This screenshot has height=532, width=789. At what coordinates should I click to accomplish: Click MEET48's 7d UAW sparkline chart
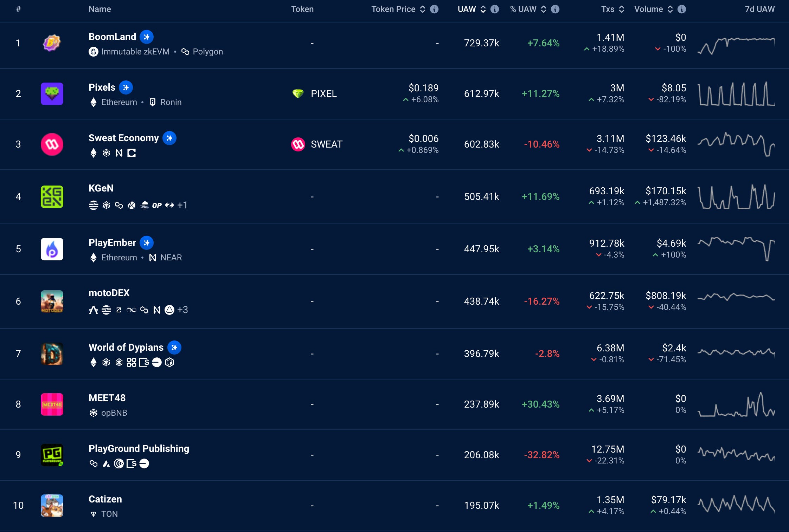[x=736, y=404]
